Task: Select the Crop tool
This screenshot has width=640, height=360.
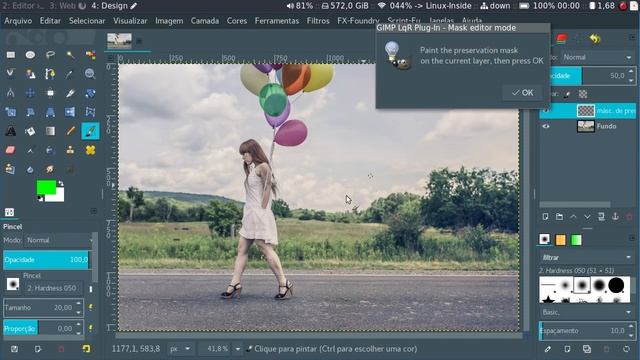Action: tap(70, 93)
